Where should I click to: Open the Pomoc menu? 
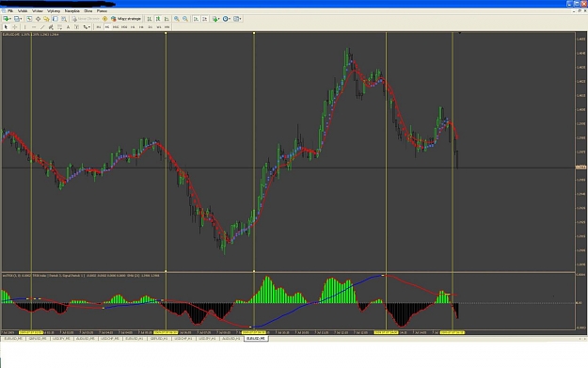pyautogui.click(x=102, y=11)
